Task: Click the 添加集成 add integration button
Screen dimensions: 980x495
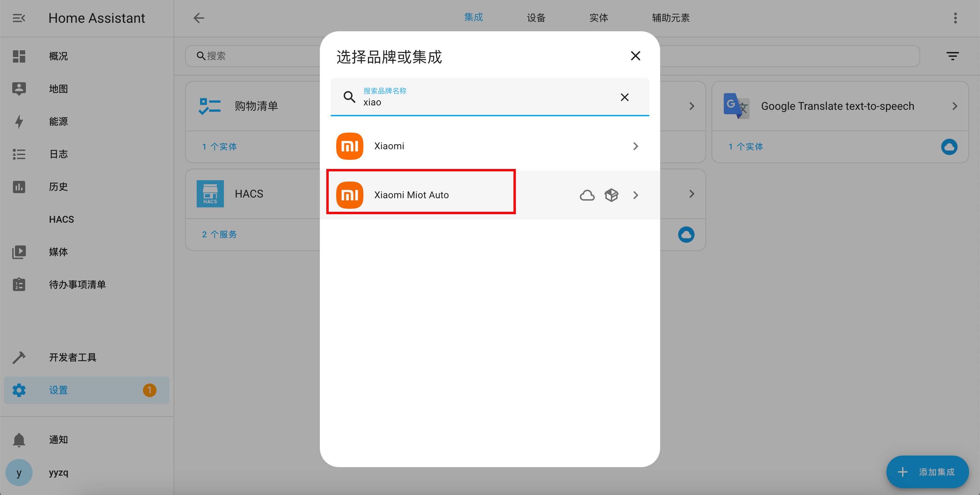Action: [927, 472]
